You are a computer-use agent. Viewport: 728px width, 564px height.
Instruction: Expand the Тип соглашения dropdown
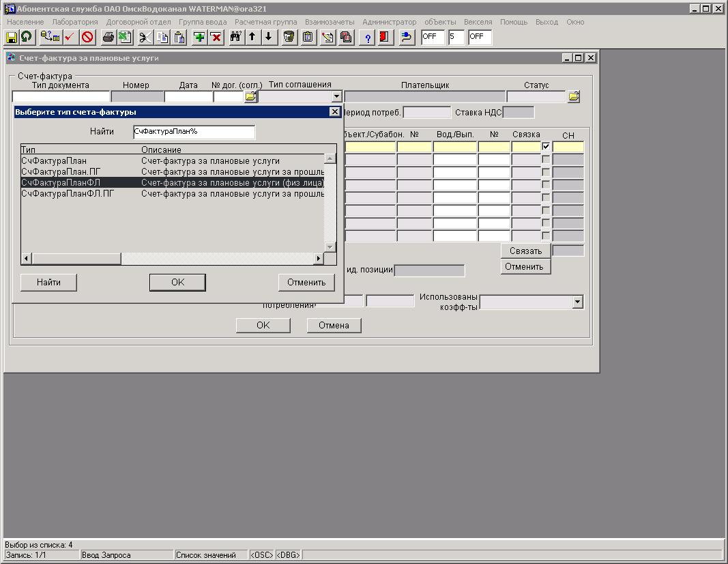coord(336,97)
